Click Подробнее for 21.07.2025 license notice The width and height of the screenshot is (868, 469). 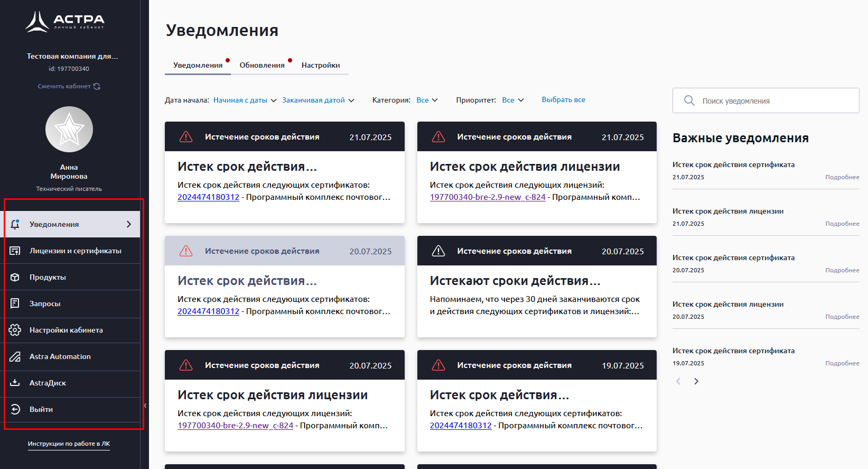click(842, 224)
